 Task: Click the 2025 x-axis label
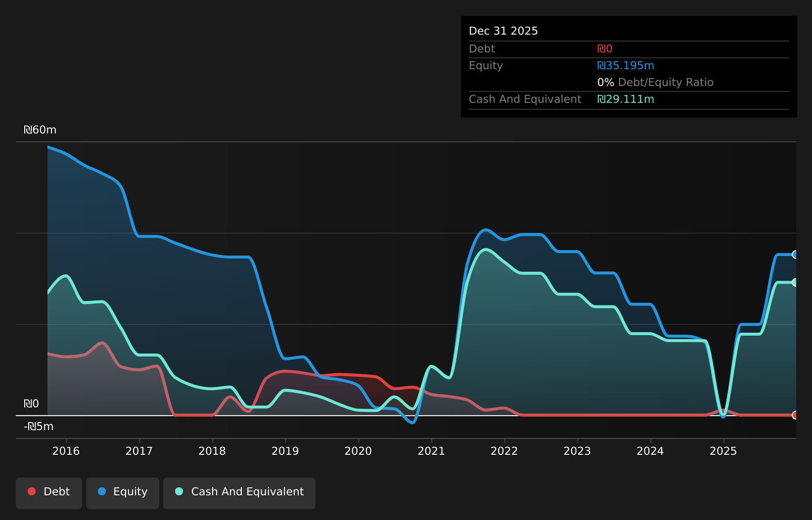click(x=723, y=451)
